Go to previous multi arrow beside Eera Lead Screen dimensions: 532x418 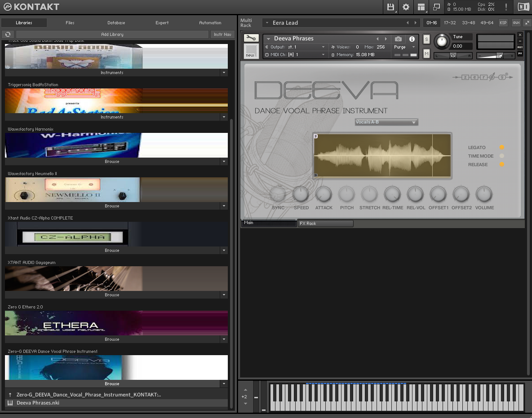click(408, 23)
